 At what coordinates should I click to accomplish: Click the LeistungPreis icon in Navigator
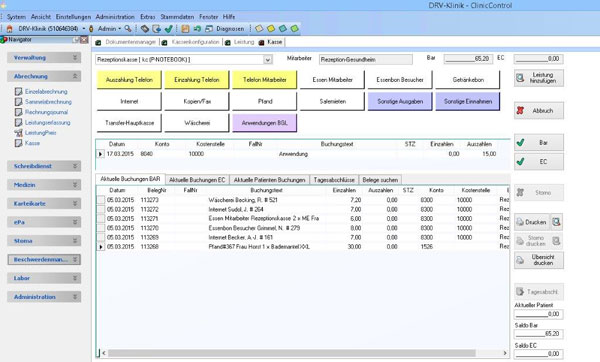point(18,133)
